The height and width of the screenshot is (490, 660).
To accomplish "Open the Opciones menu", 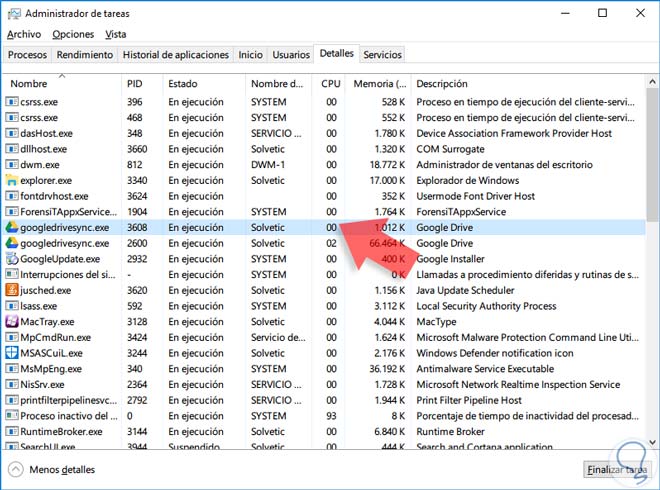I will coord(73,34).
